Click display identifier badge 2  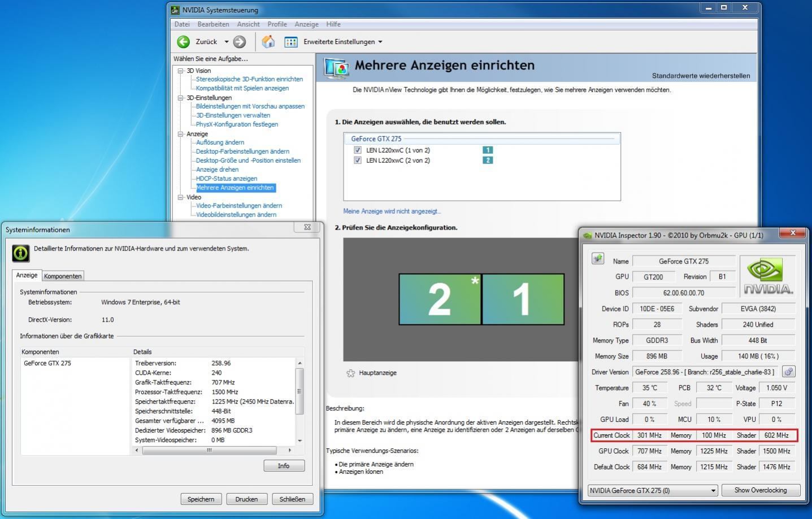(488, 160)
